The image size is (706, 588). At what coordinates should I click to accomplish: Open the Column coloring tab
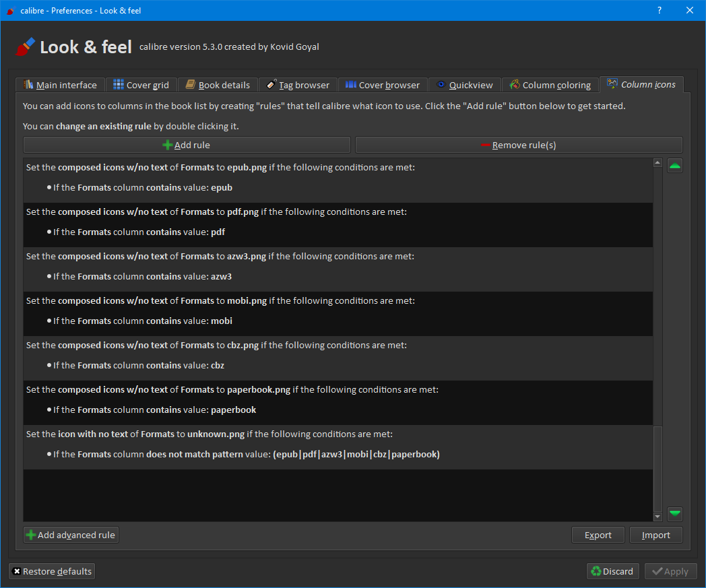pyautogui.click(x=550, y=85)
